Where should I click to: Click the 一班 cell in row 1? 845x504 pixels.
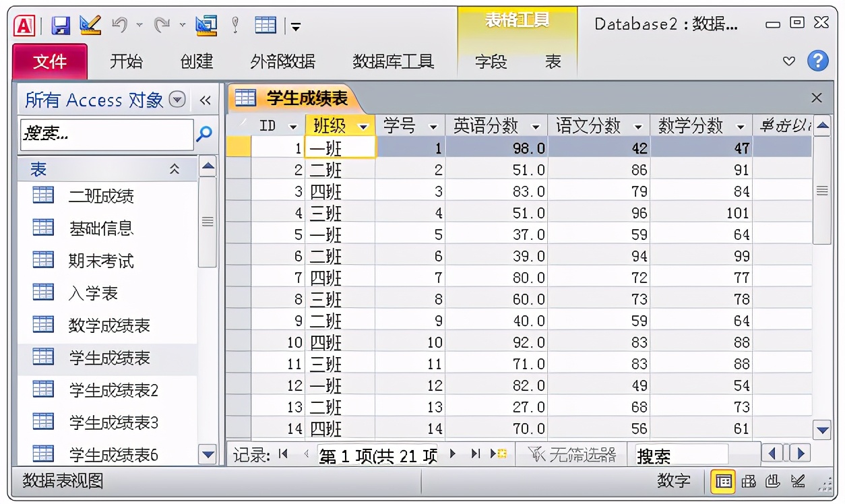coord(340,148)
